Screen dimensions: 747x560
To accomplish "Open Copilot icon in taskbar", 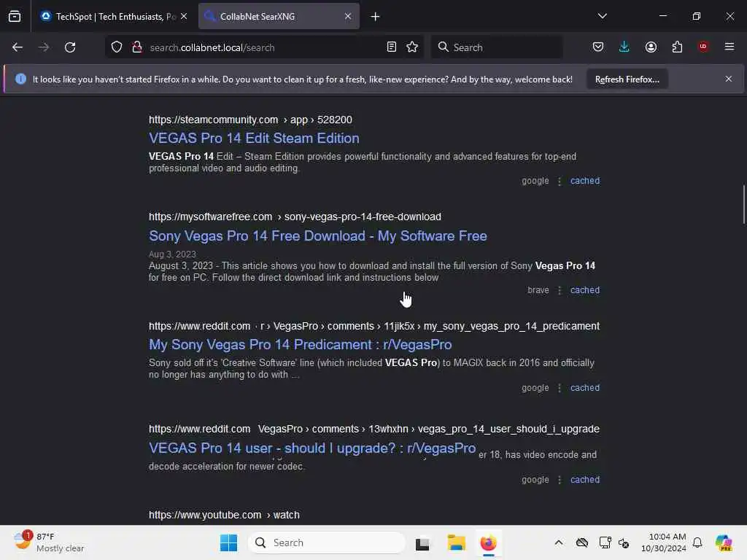I will [724, 542].
